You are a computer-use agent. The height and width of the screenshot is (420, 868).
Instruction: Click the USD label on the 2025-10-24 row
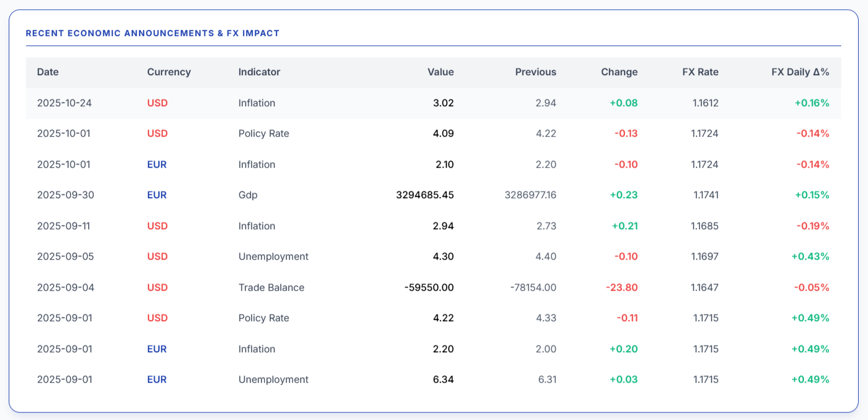coord(156,103)
